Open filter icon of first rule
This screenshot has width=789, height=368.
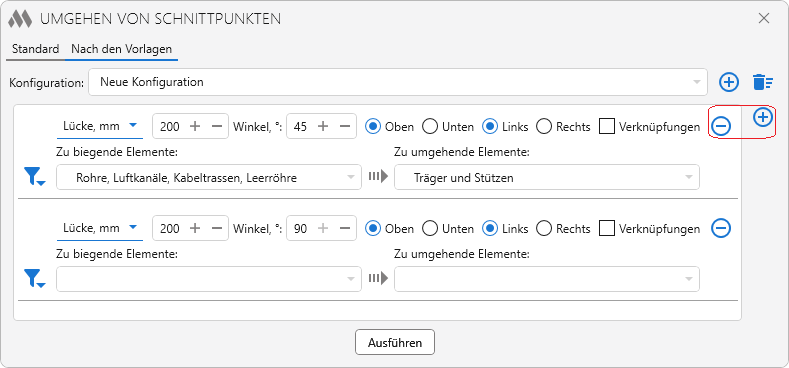click(x=34, y=177)
